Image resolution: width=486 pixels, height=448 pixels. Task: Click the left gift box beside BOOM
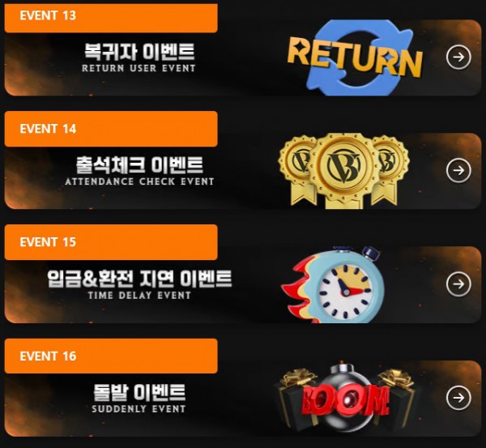(294, 399)
